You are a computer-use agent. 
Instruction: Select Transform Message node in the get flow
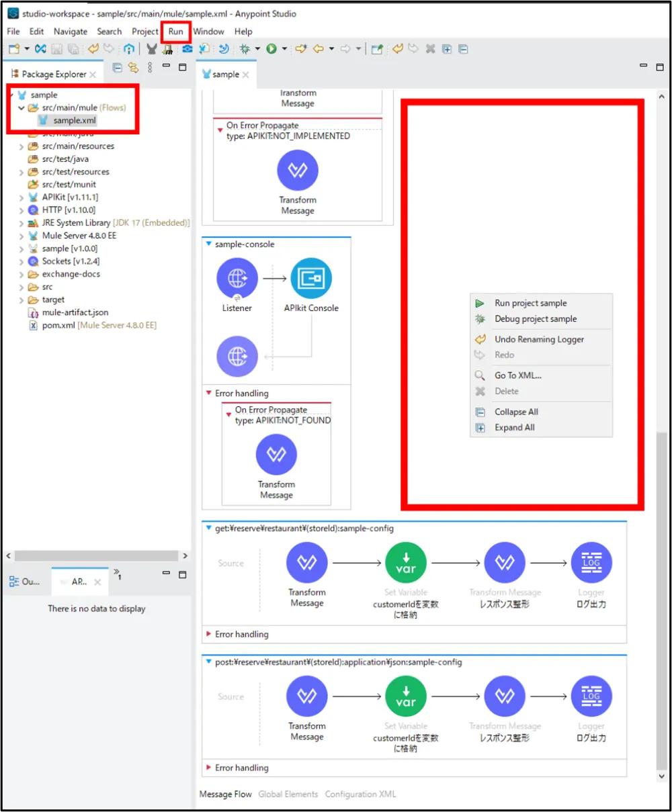307,563
